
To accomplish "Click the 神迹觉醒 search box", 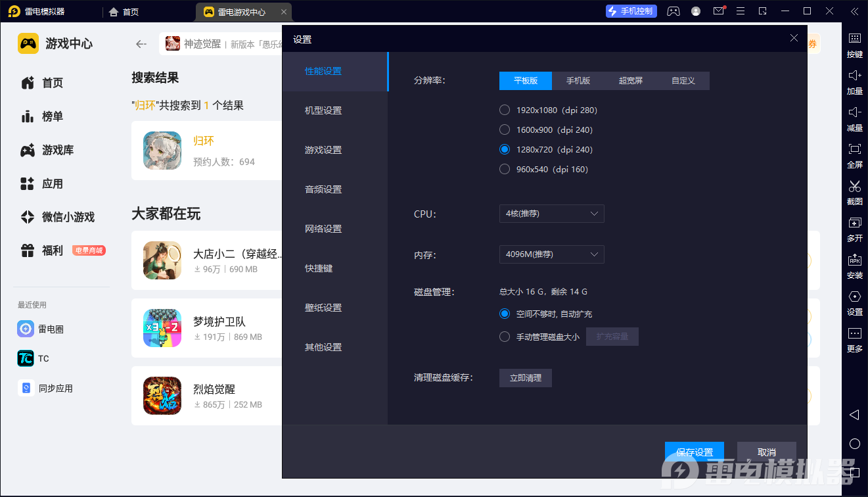I will click(221, 44).
